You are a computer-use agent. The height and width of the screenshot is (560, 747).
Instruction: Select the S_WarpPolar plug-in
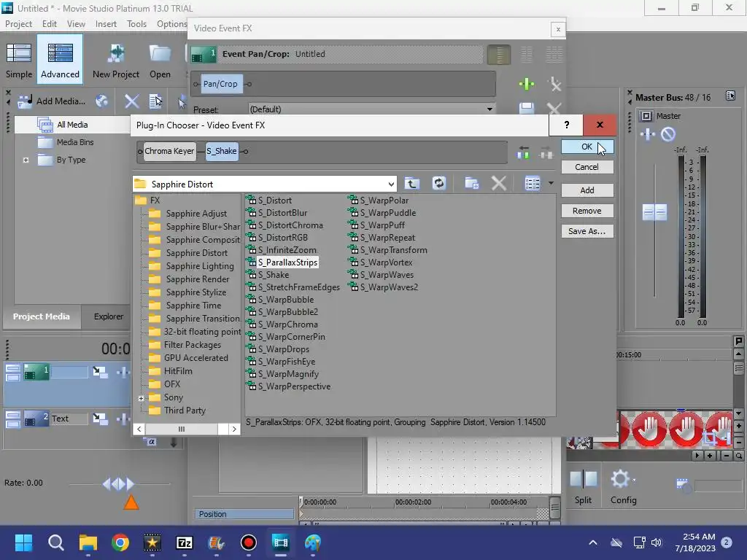(384, 201)
